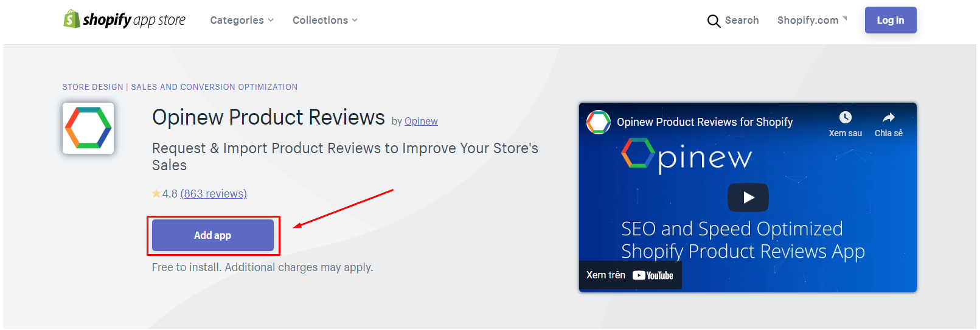Open the Opinew developer link
This screenshot has height=330, width=980.
(x=421, y=121)
